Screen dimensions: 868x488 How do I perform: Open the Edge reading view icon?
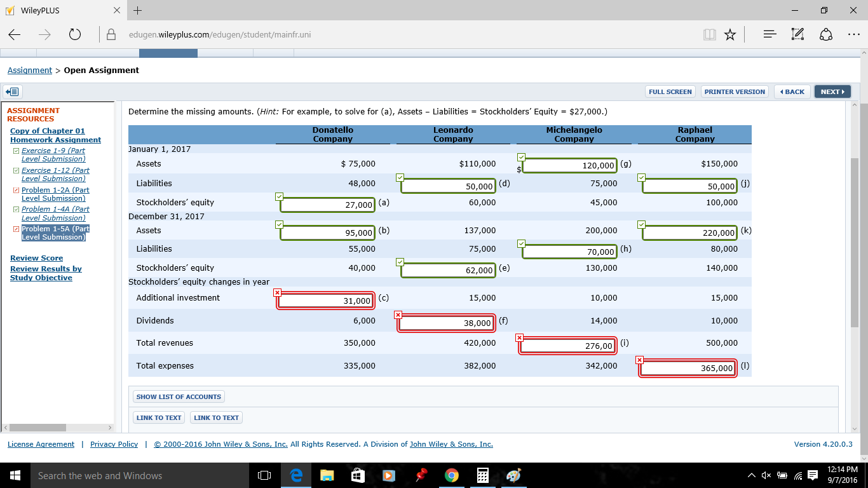pos(710,34)
